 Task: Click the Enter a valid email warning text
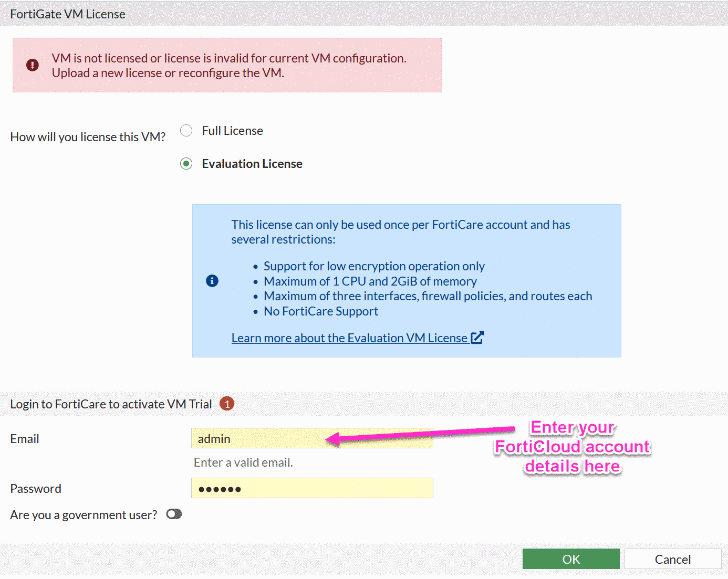pos(243,462)
